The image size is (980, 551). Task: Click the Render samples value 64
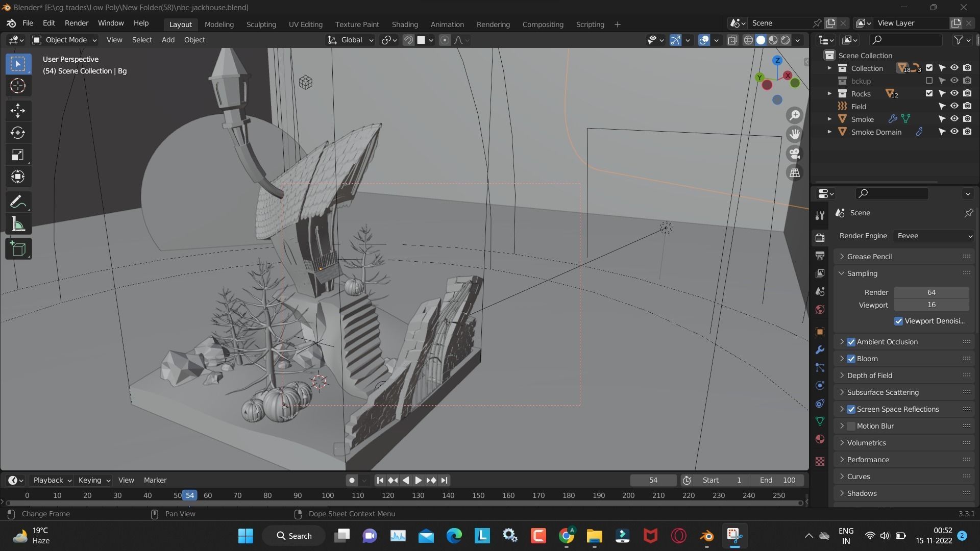click(932, 292)
